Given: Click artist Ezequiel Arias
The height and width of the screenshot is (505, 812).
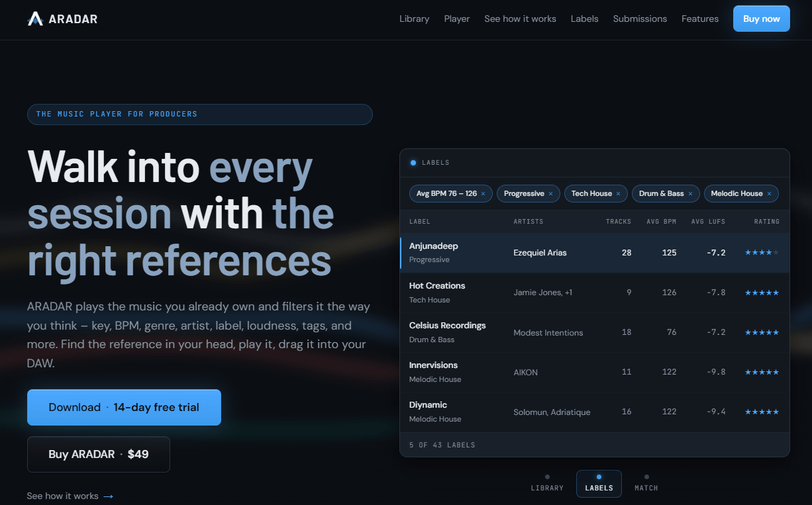Looking at the screenshot, I should (540, 253).
